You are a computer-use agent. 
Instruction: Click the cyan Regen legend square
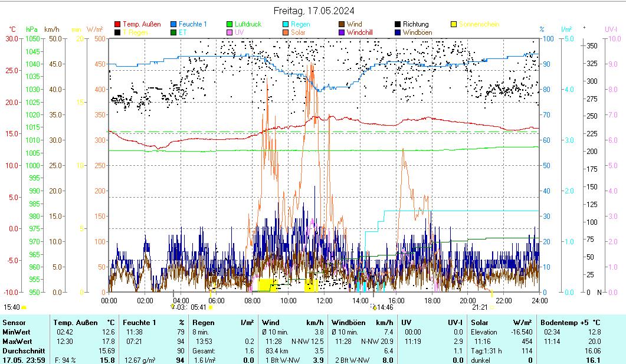point(286,25)
